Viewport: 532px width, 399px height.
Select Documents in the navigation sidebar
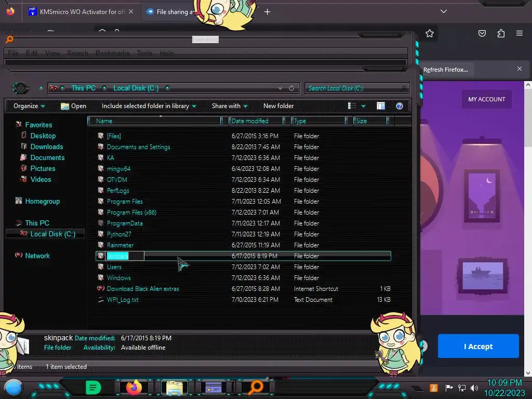tap(47, 157)
